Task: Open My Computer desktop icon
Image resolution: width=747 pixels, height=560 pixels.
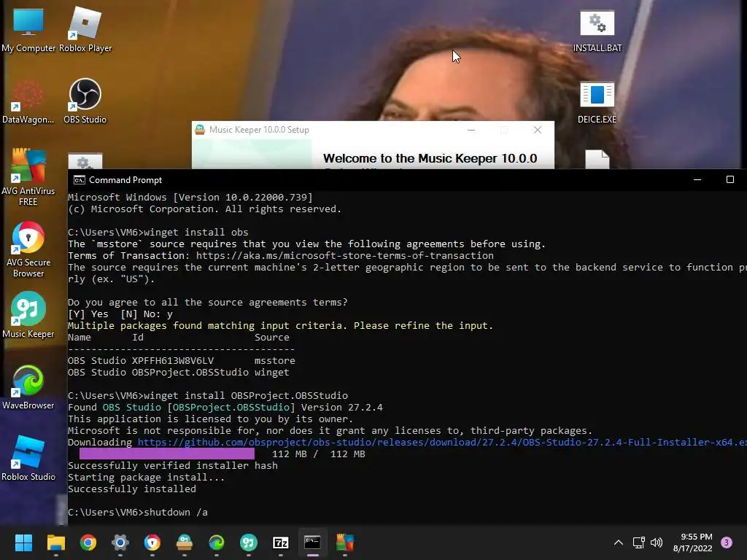Action: point(28,31)
